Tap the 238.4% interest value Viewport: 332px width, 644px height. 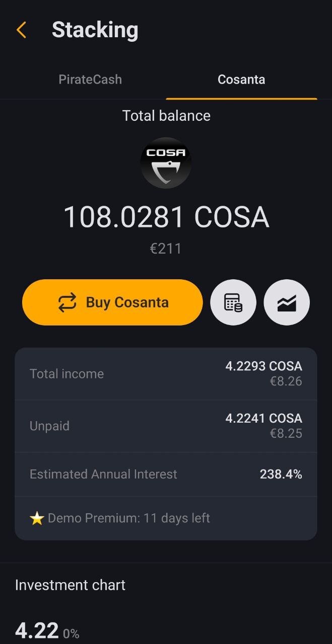(281, 474)
